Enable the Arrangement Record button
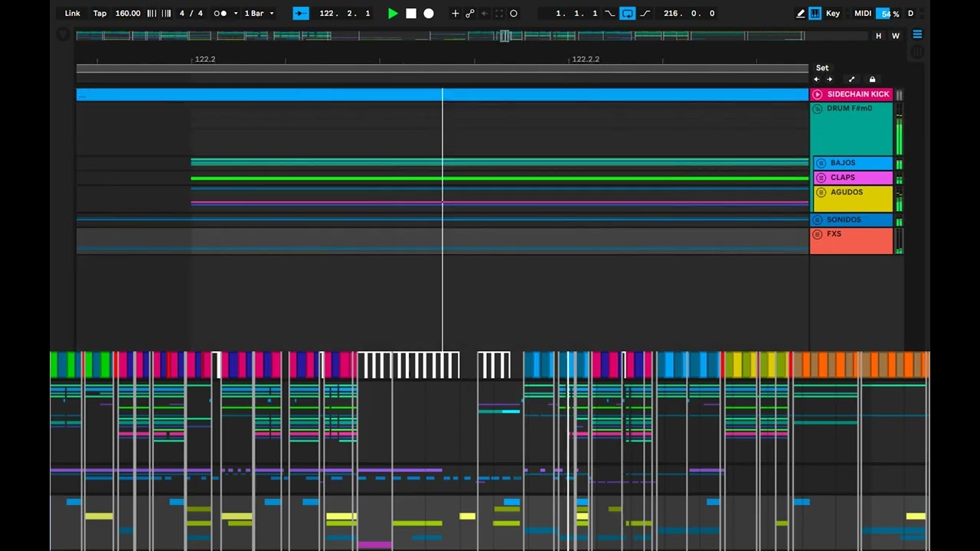The image size is (980, 551). pos(429,13)
